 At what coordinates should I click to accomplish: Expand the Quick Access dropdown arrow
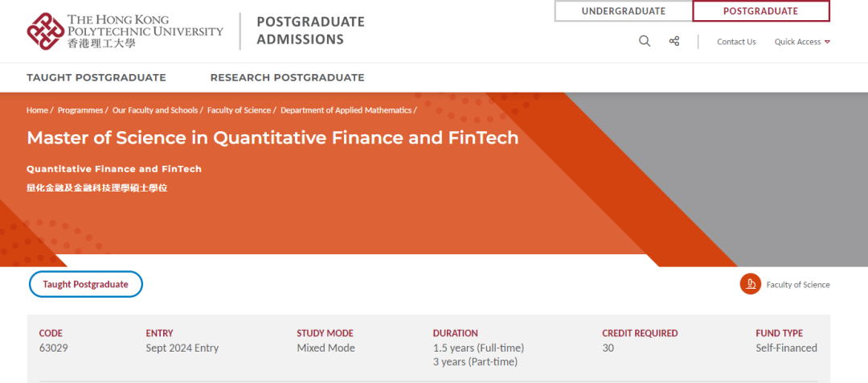coord(827,42)
